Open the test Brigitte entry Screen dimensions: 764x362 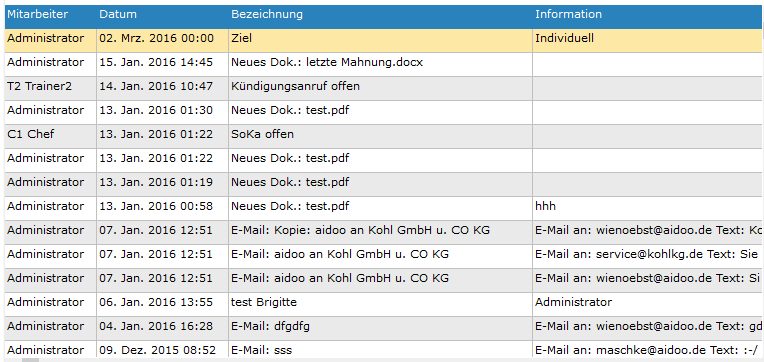pyautogui.click(x=264, y=303)
